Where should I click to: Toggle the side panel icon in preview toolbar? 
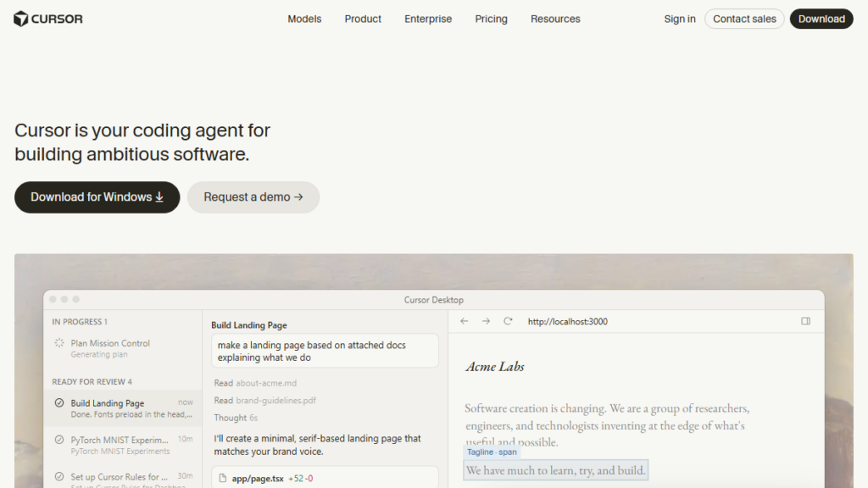805,321
